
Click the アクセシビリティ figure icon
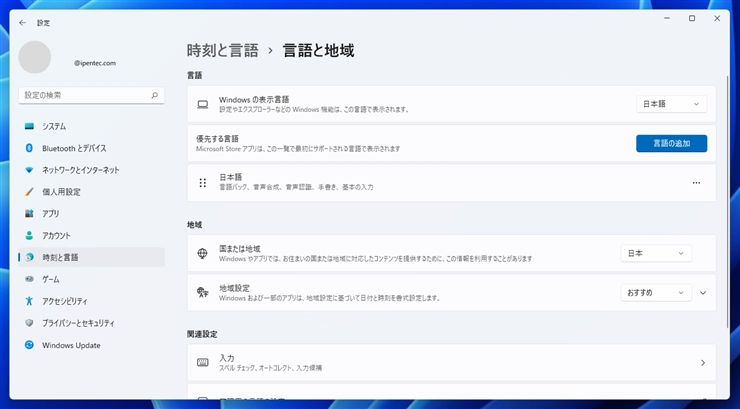(x=29, y=301)
